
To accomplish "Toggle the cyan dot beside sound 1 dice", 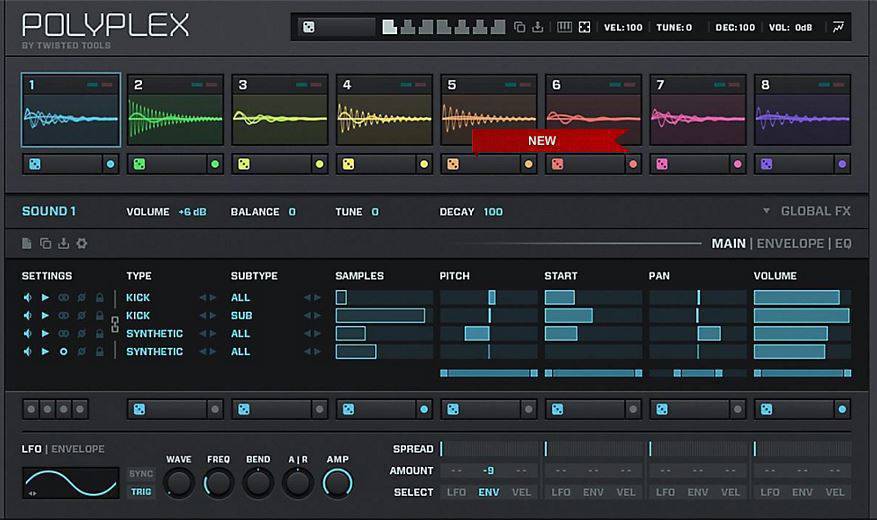I will [x=110, y=164].
